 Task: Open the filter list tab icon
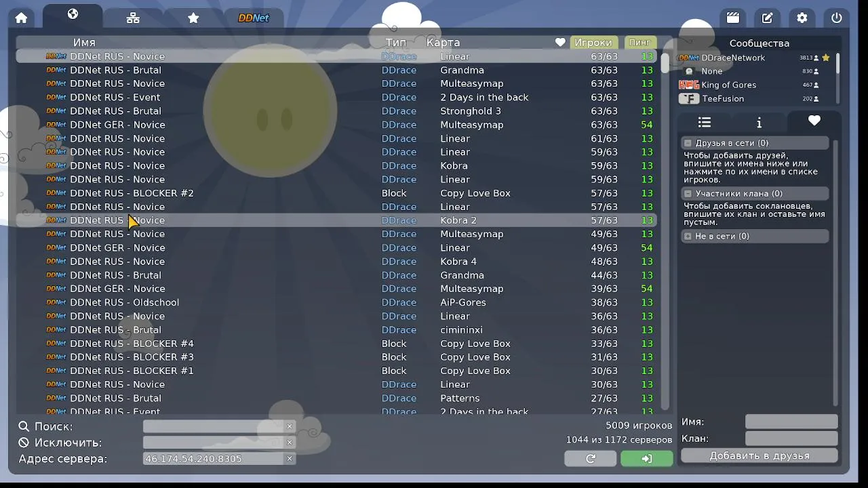705,122
